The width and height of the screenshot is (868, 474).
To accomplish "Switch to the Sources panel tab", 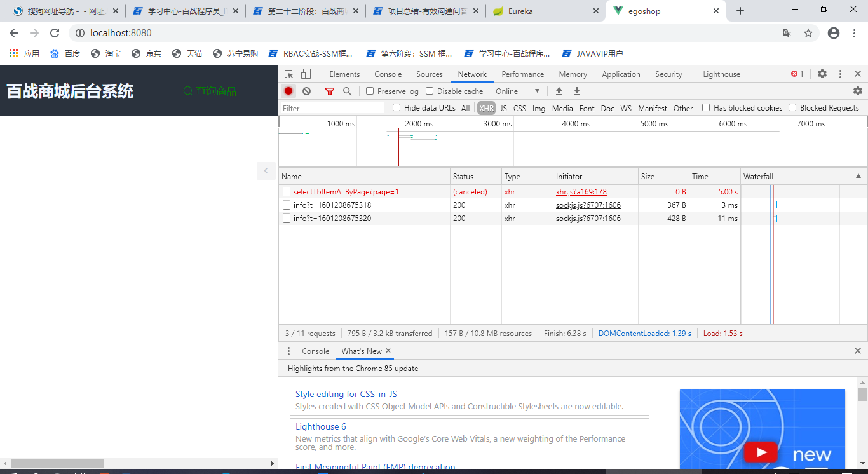I will click(430, 74).
